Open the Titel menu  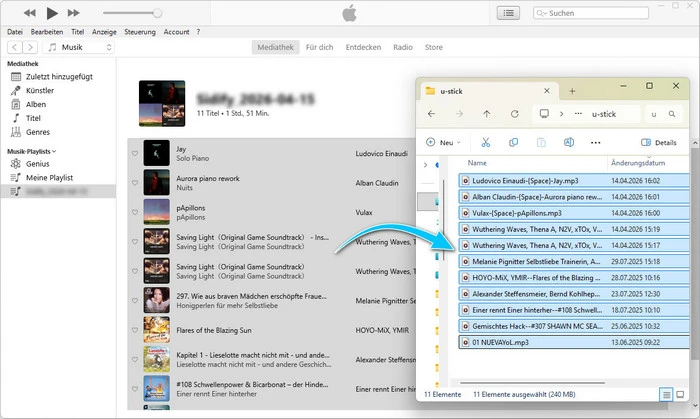78,32
